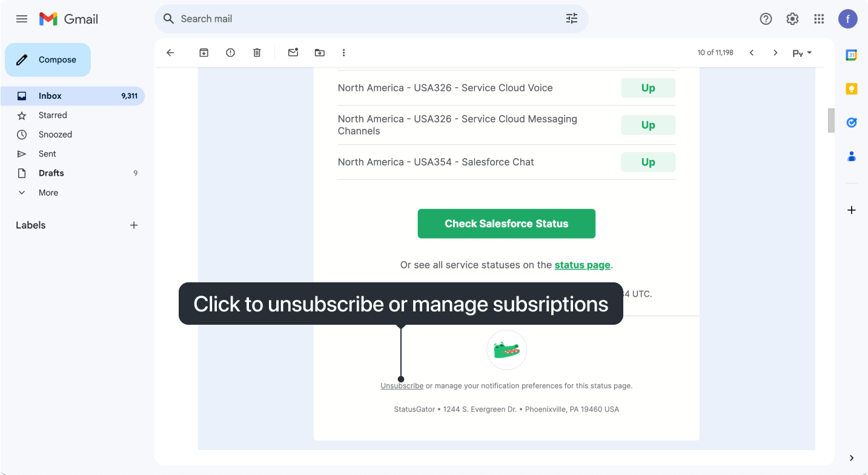Open Google Tasks from side panel
The height and width of the screenshot is (475, 868).
point(851,122)
